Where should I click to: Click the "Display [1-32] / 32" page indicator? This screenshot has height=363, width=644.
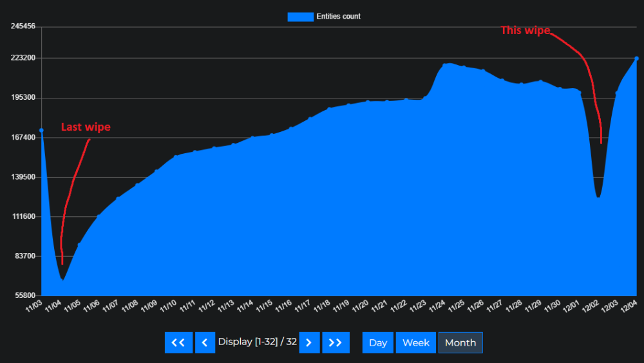click(257, 342)
